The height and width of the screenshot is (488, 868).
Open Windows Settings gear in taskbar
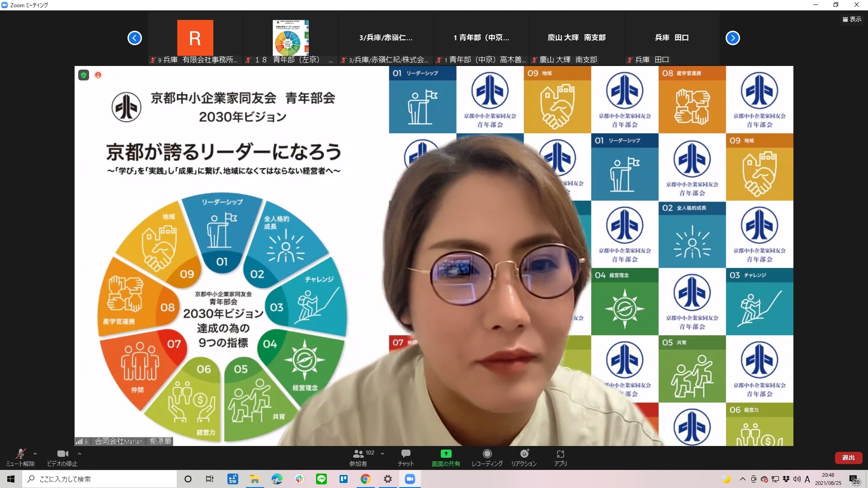pos(387,479)
